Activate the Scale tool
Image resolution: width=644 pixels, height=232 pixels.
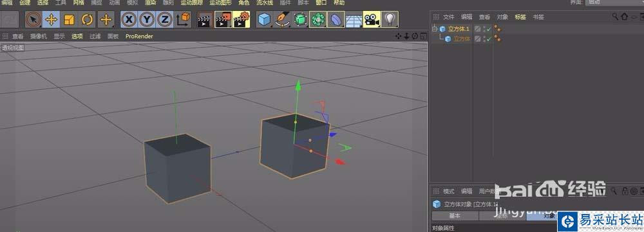69,19
